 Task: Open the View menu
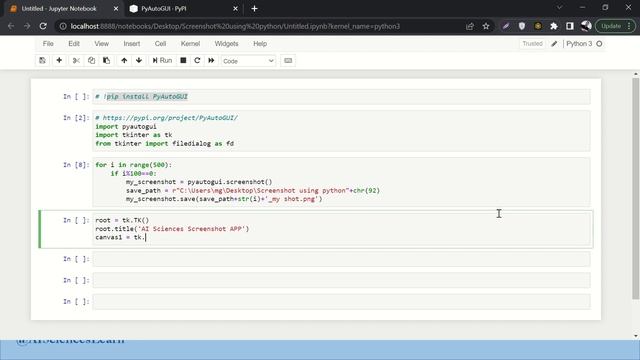[x=102, y=44]
